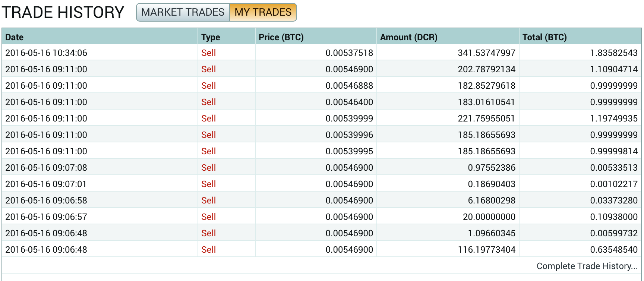Select the My Trades tab

263,12
